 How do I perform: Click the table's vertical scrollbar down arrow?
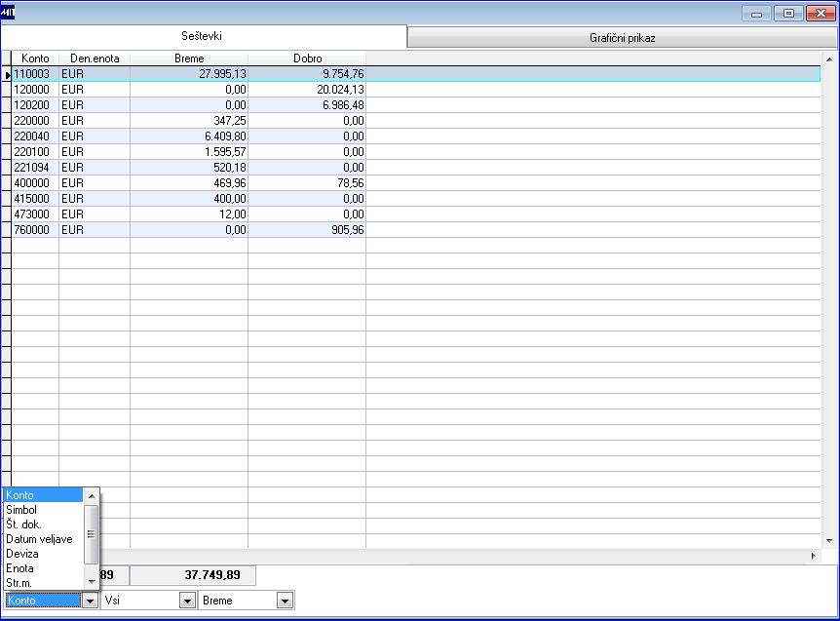pyautogui.click(x=829, y=541)
